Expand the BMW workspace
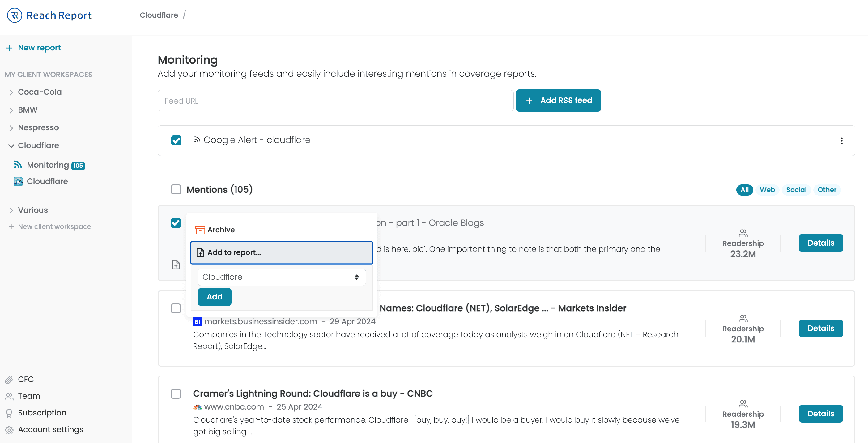This screenshot has height=443, width=868. point(11,110)
